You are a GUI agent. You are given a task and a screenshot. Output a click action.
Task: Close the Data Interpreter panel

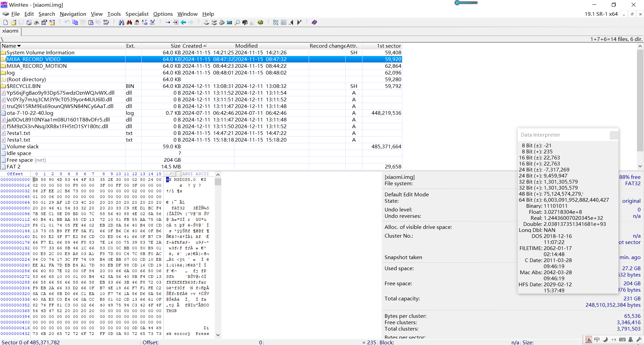pyautogui.click(x=613, y=135)
